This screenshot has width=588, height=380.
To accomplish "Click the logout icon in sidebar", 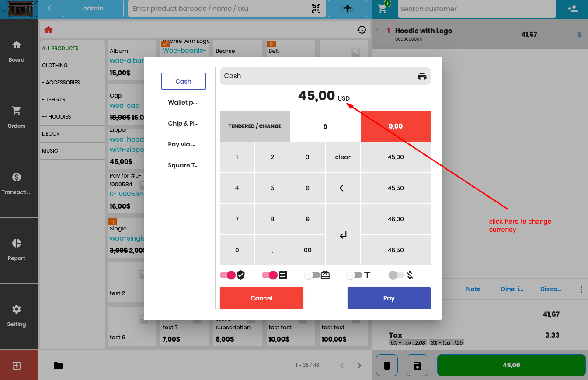I will coord(17,366).
